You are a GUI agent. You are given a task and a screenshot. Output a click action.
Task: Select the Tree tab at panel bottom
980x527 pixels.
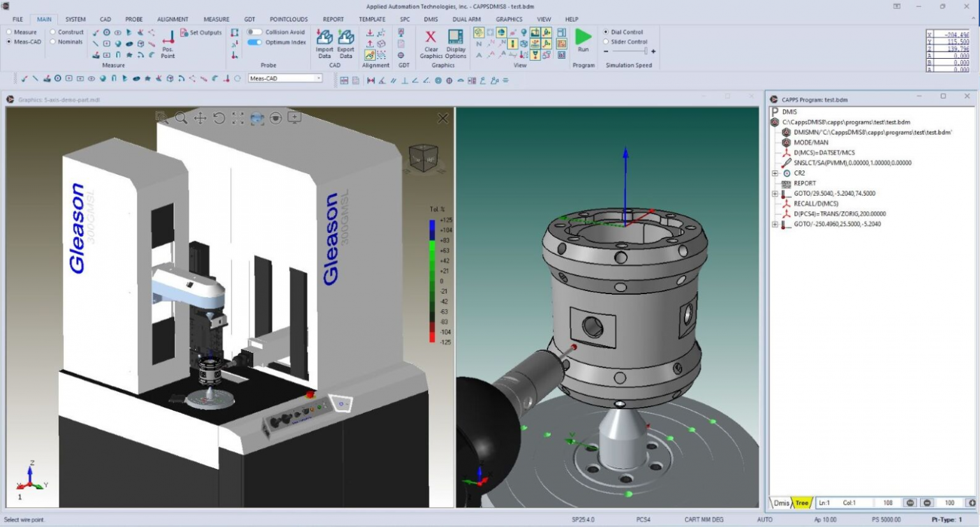coord(801,503)
